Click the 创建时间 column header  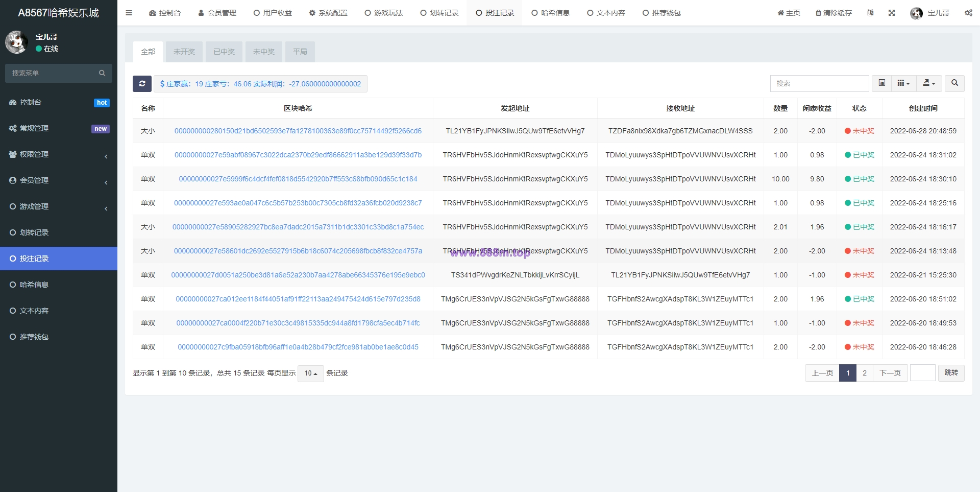(923, 108)
